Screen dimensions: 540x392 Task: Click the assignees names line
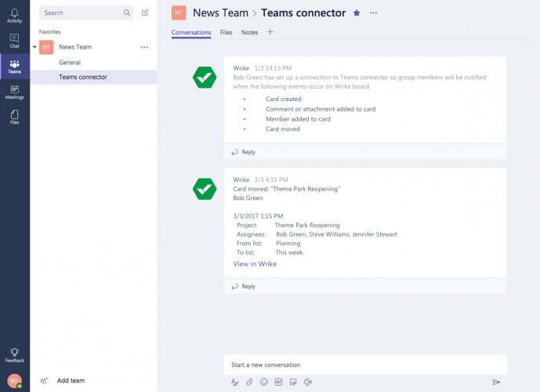coord(336,234)
